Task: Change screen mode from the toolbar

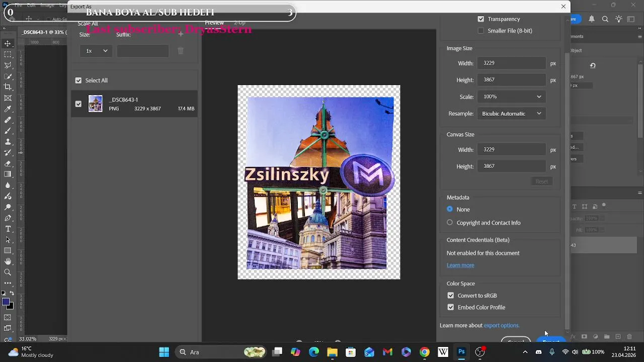Action: tap(8, 328)
